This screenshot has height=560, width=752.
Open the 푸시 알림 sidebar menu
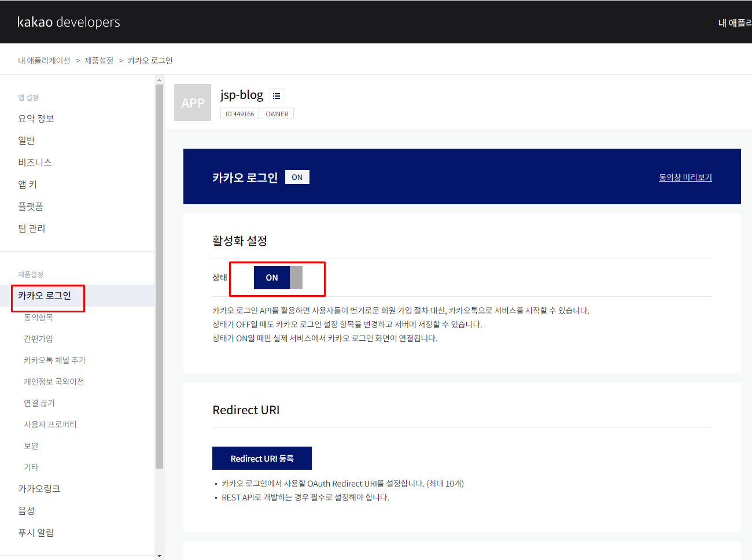36,533
